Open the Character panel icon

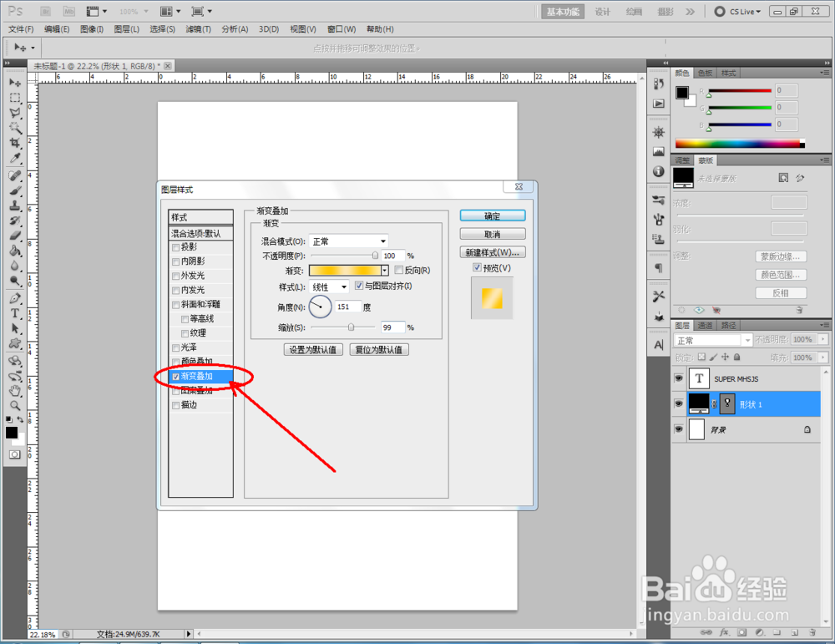(x=659, y=345)
